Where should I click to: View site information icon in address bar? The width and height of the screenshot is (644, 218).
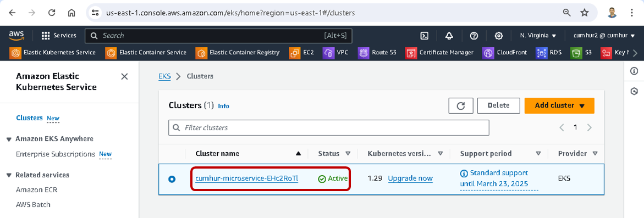point(96,13)
